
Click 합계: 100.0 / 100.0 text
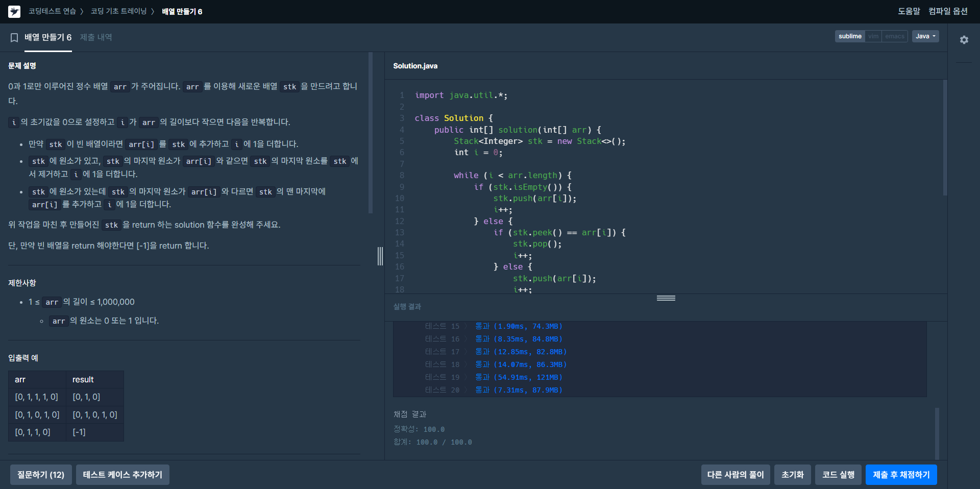(433, 442)
